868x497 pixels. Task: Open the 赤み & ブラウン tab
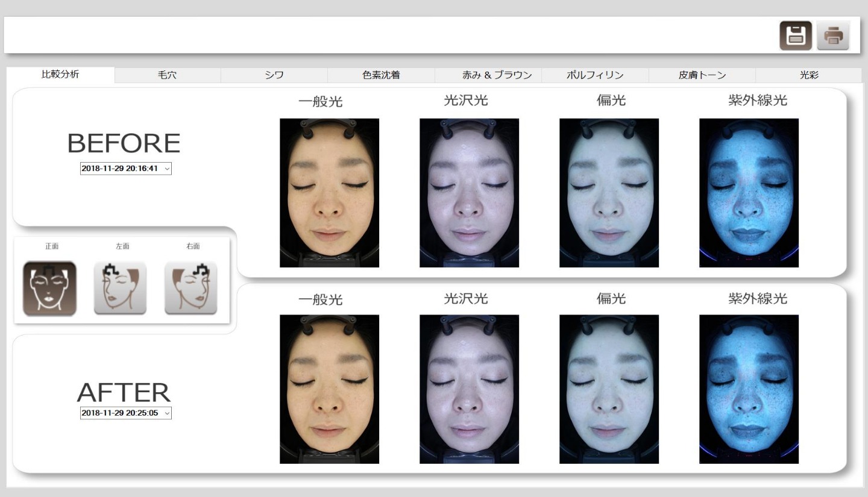click(x=488, y=75)
